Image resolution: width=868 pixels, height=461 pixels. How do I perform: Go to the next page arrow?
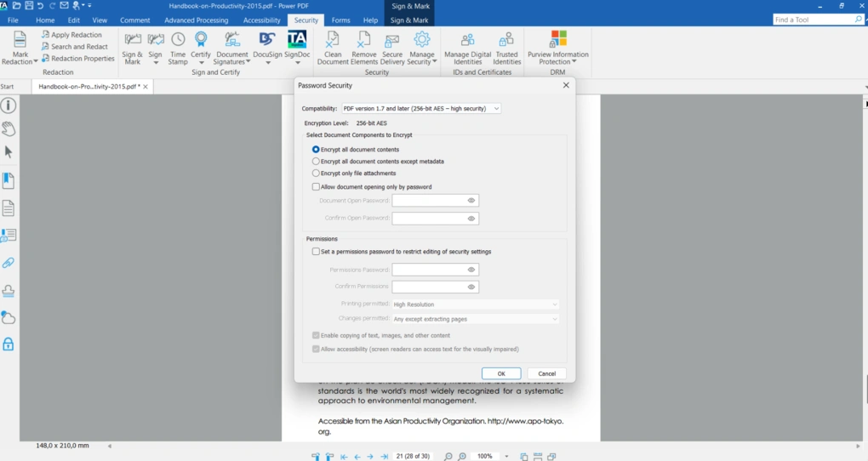pos(370,457)
